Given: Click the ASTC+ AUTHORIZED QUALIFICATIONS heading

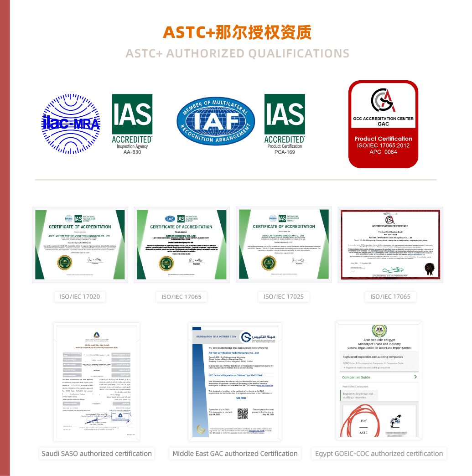Looking at the screenshot, I should (237, 53).
